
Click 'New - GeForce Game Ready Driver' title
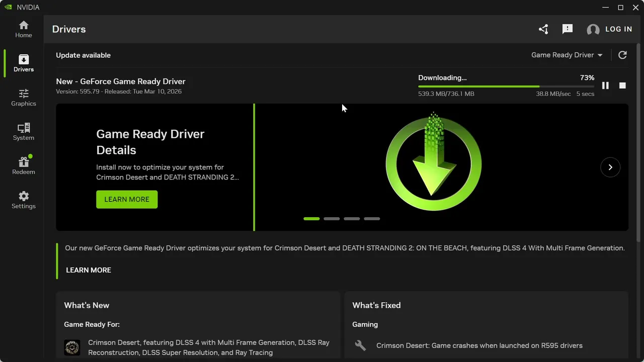121,81
